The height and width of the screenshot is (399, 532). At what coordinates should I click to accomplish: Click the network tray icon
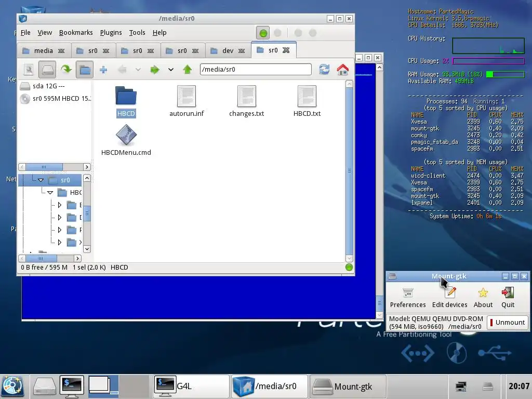pos(461,387)
